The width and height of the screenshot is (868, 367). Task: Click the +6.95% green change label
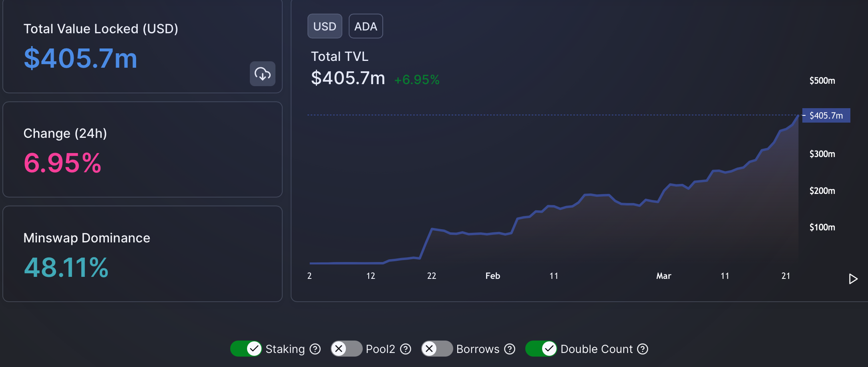coord(417,80)
